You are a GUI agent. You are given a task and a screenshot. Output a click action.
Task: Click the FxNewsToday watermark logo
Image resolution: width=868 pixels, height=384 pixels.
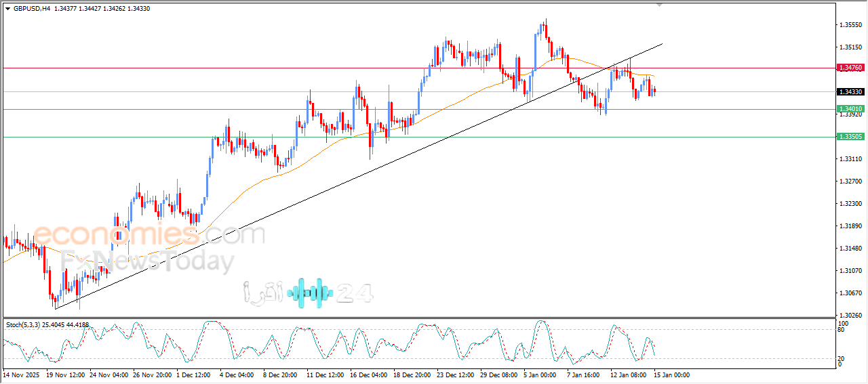click(147, 261)
